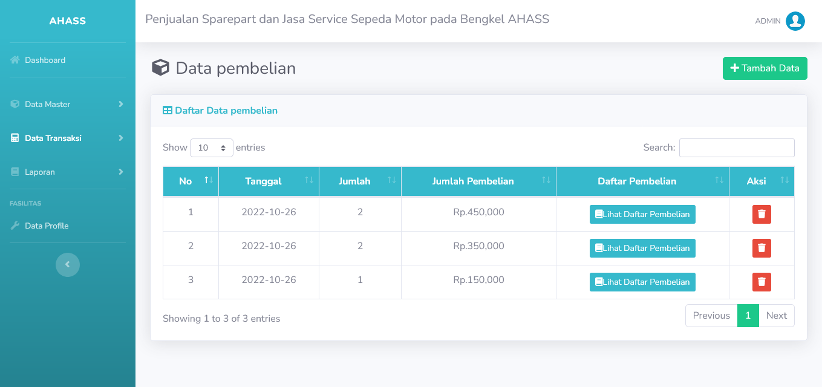Viewport: 822px width, 388px height.
Task: Click the Tanggal column header text
Action: coord(263,181)
